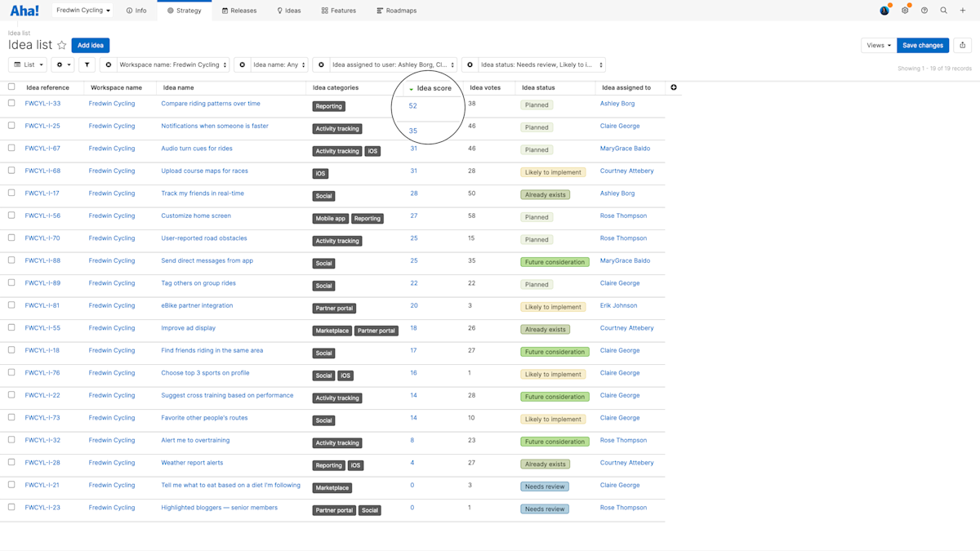Click the Save changes button

[923, 45]
